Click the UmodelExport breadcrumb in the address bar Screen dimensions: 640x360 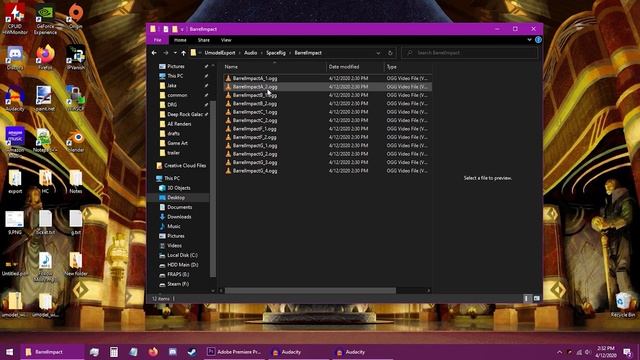[x=220, y=53]
